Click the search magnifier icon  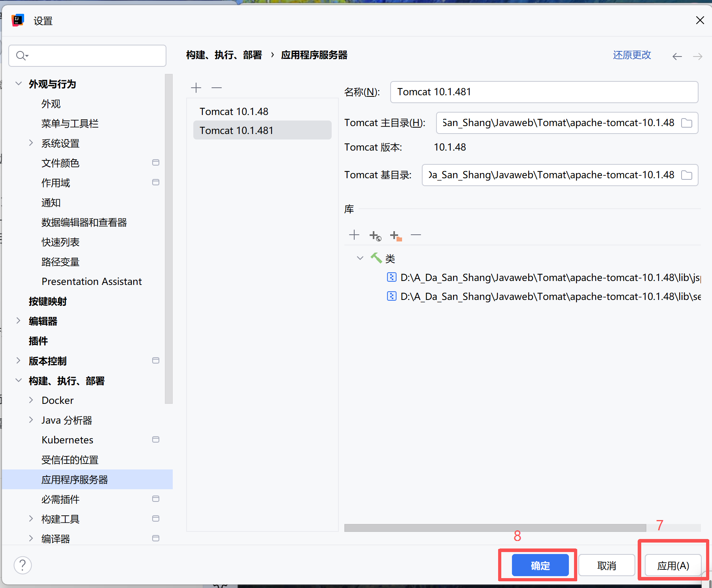click(22, 56)
